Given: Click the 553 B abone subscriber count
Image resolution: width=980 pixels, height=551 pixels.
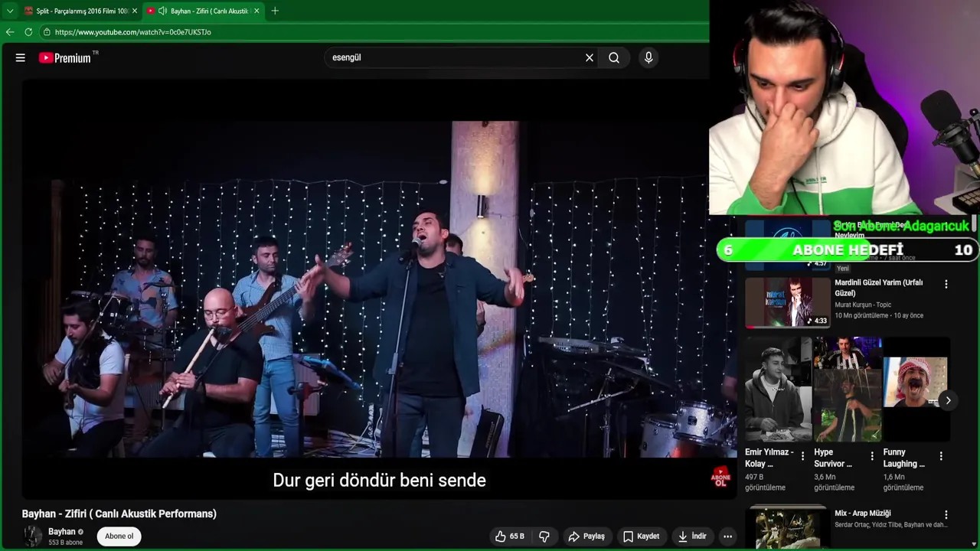Looking at the screenshot, I should point(65,543).
